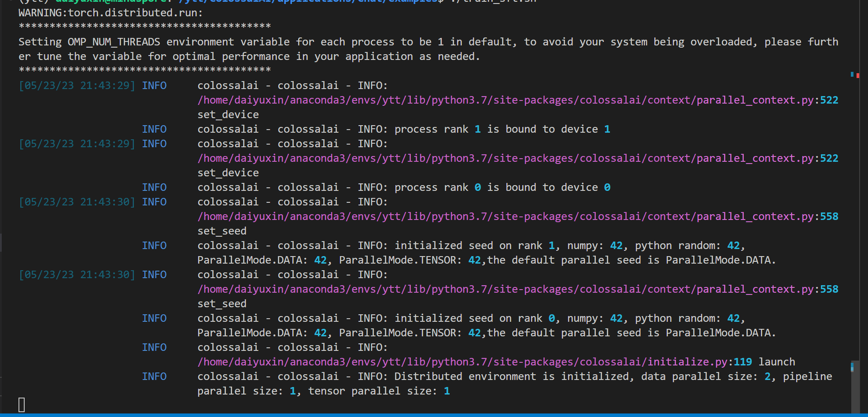Image resolution: width=868 pixels, height=417 pixels.
Task: Click the word 'launch' after initialize.py:119
Action: [x=777, y=362]
